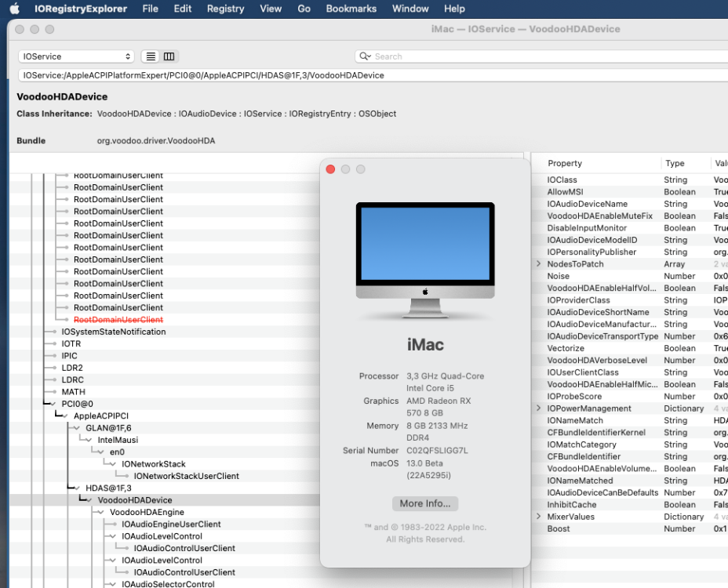Screen dimensions: 728x588
Task: Select the IOProbeScore property row
Action: pos(631,397)
